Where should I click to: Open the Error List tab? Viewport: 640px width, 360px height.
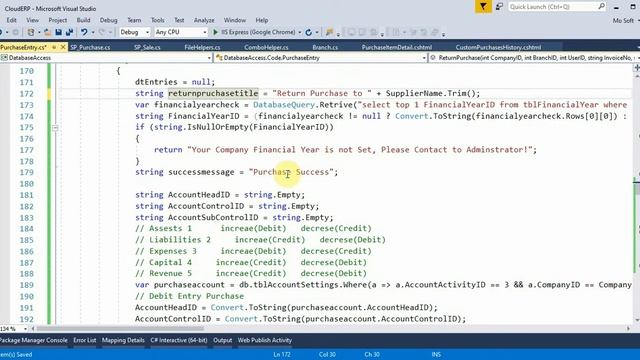[84, 340]
